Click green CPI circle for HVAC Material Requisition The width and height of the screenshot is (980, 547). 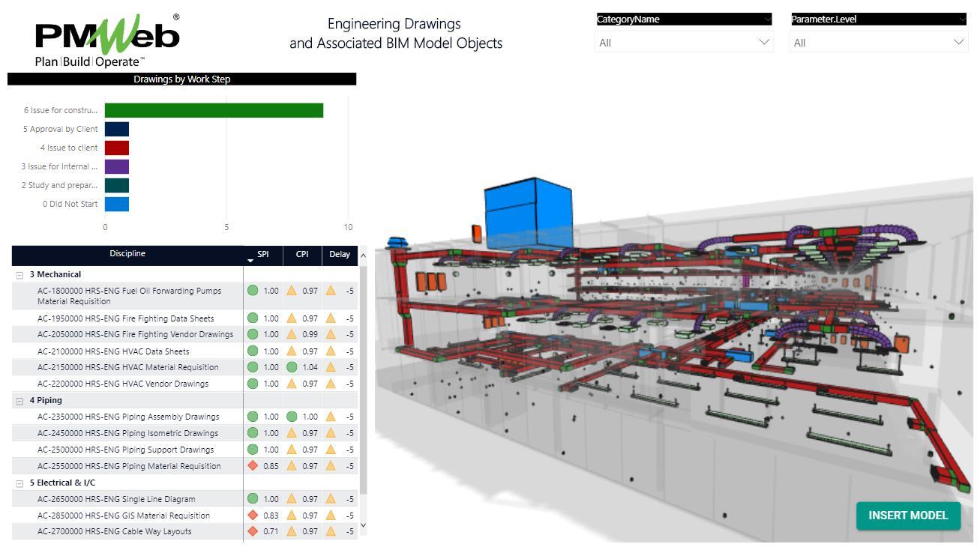click(292, 367)
